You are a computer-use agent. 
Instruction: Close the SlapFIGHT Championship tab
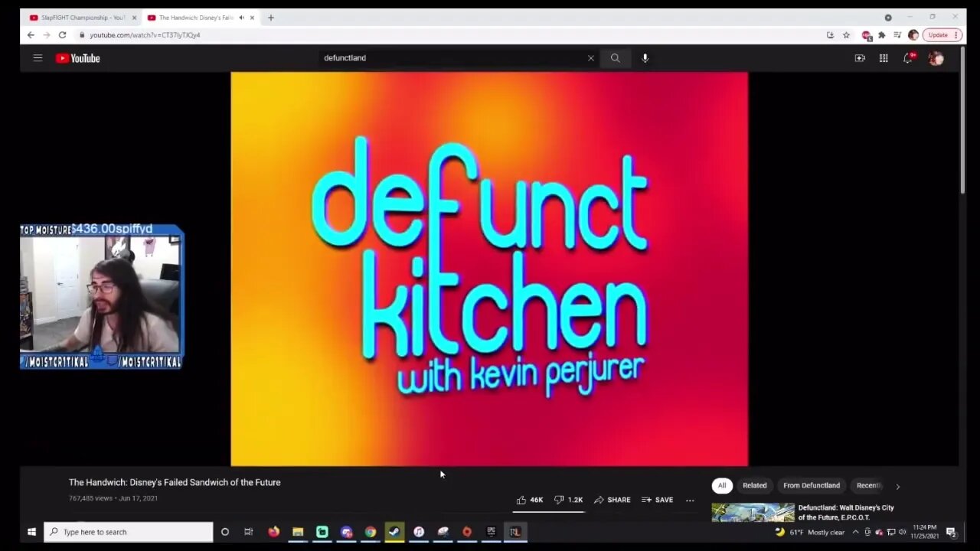134,18
